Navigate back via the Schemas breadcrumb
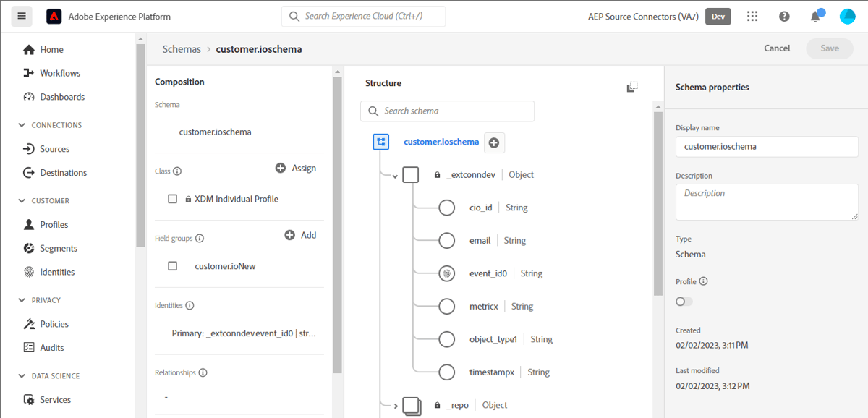Viewport: 868px width, 418px height. coord(182,48)
